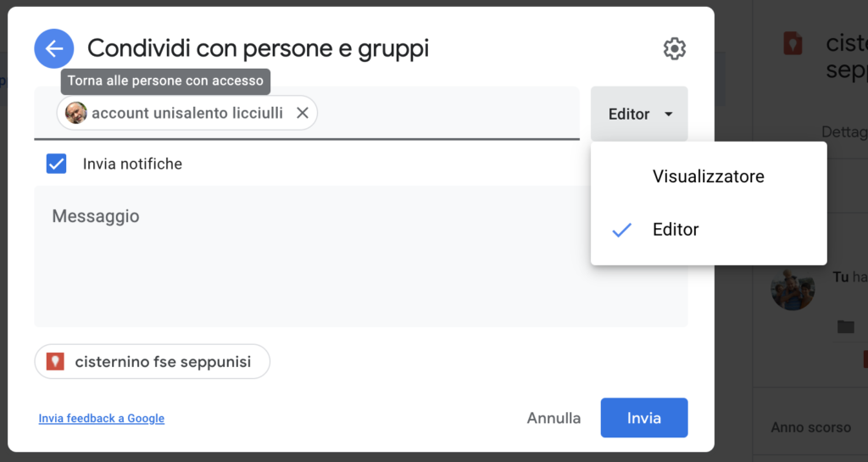Image resolution: width=868 pixels, height=462 pixels.
Task: Open the sharing settings gear icon
Action: tap(674, 48)
